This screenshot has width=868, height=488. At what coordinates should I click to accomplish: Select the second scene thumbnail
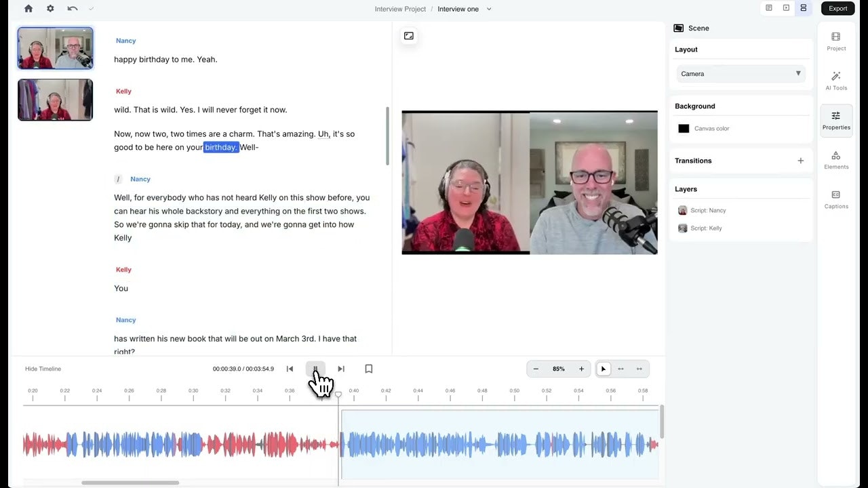[x=55, y=100]
